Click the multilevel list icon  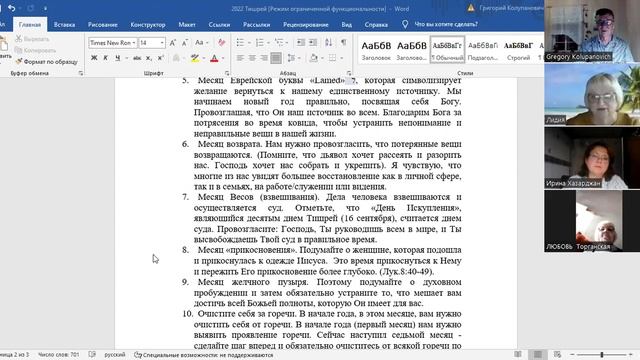point(279,42)
